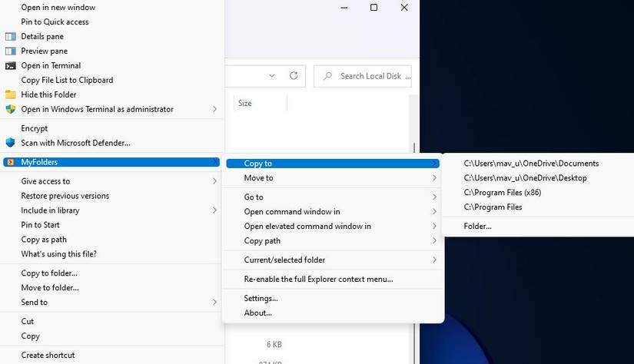Expand Open in Windows Terminal as administrator submenu arrow
The height and width of the screenshot is (364, 634).
pyautogui.click(x=214, y=109)
